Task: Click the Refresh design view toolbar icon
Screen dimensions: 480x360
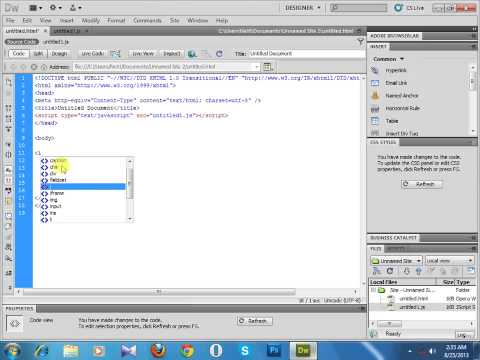Action: pyautogui.click(x=219, y=54)
